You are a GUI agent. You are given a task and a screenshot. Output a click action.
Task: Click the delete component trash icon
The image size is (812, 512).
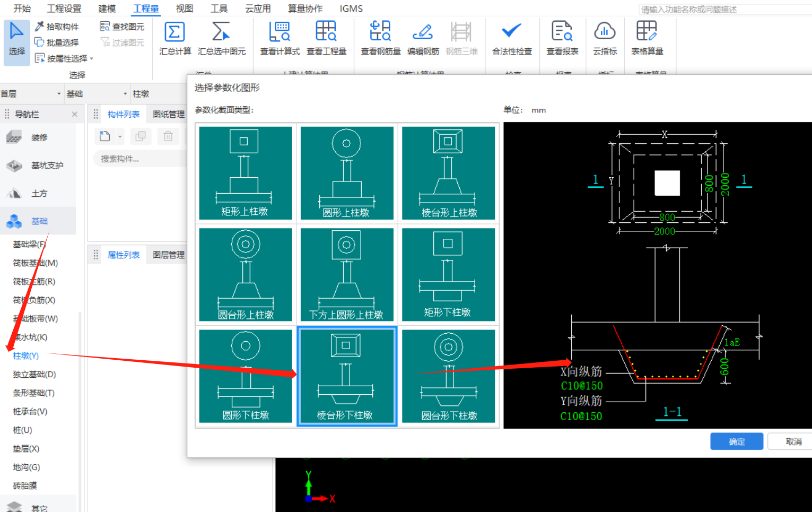pos(168,136)
